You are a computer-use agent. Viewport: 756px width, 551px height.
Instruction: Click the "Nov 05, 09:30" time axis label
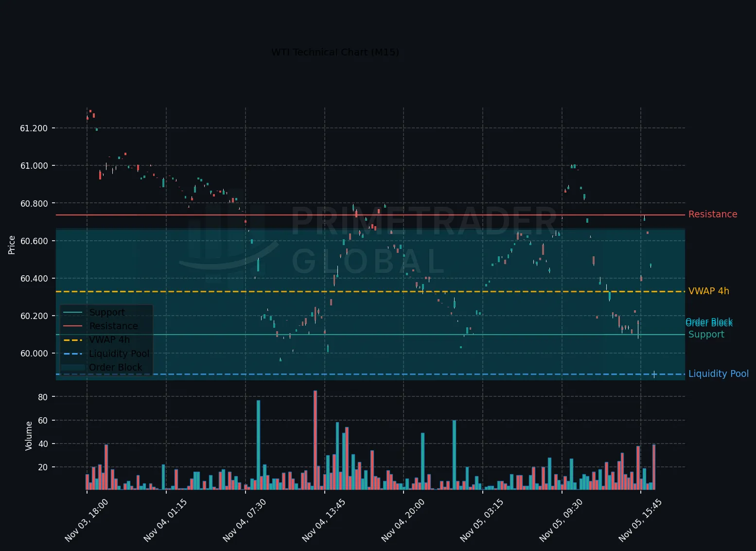(561, 520)
